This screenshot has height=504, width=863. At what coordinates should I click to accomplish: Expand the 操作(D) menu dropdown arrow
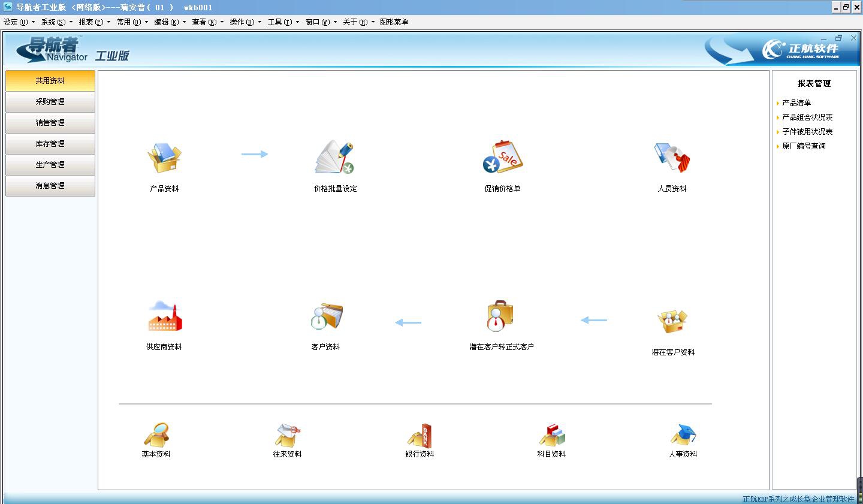click(x=259, y=22)
